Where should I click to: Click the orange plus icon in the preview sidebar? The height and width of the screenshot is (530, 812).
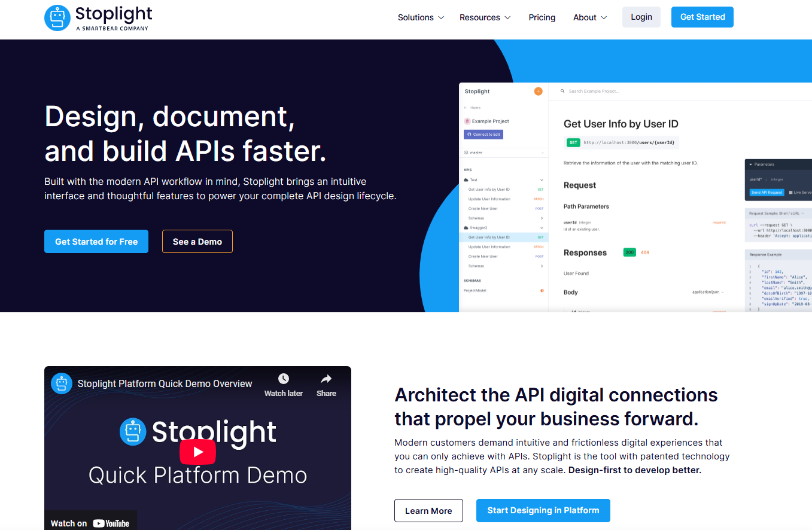538,91
